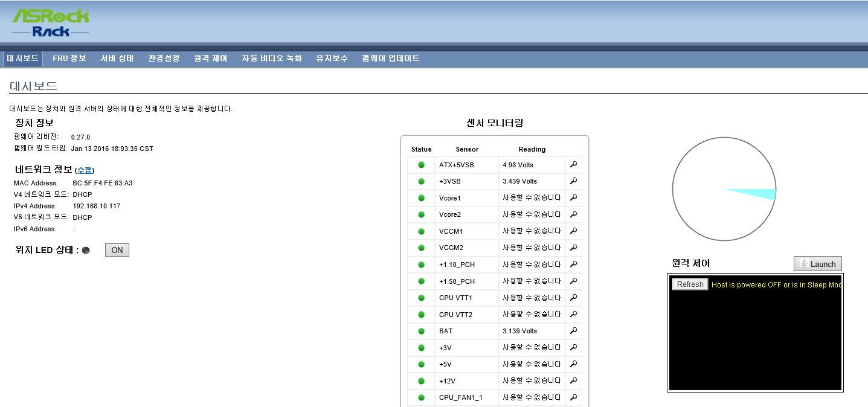Open the 원격 제어 menu
The image size is (868, 407).
(x=211, y=59)
